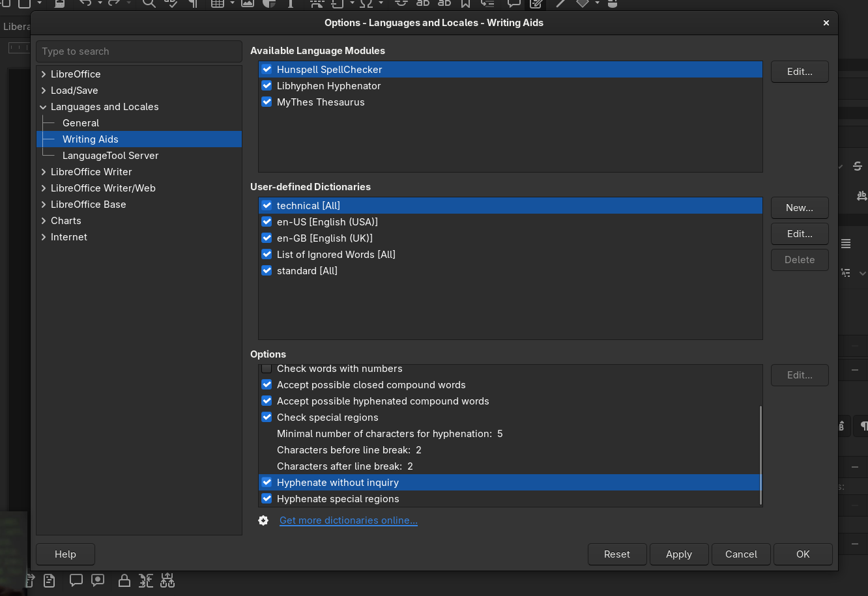
Task: Click the Type to search field
Action: point(139,51)
